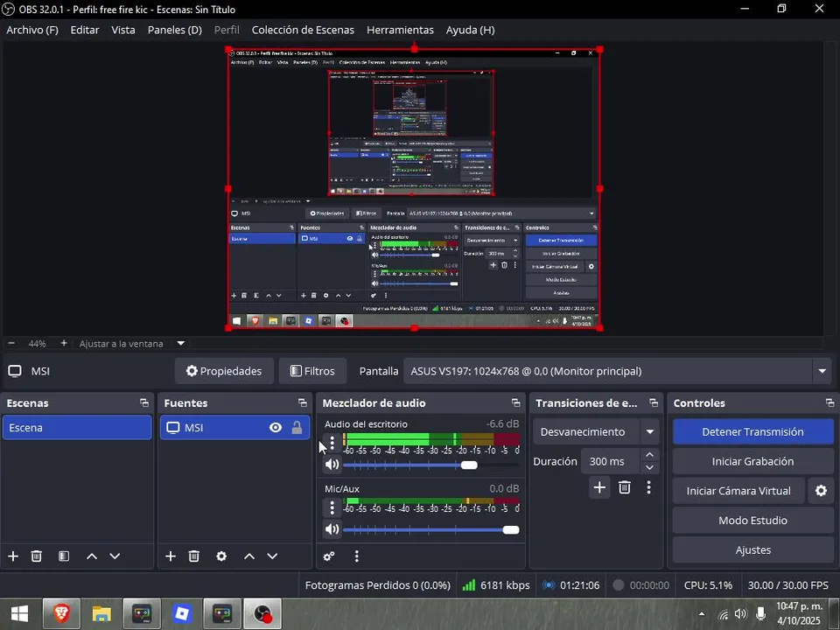Undock the Transiciones de escena panel
This screenshot has width=840, height=630.
pos(654,402)
